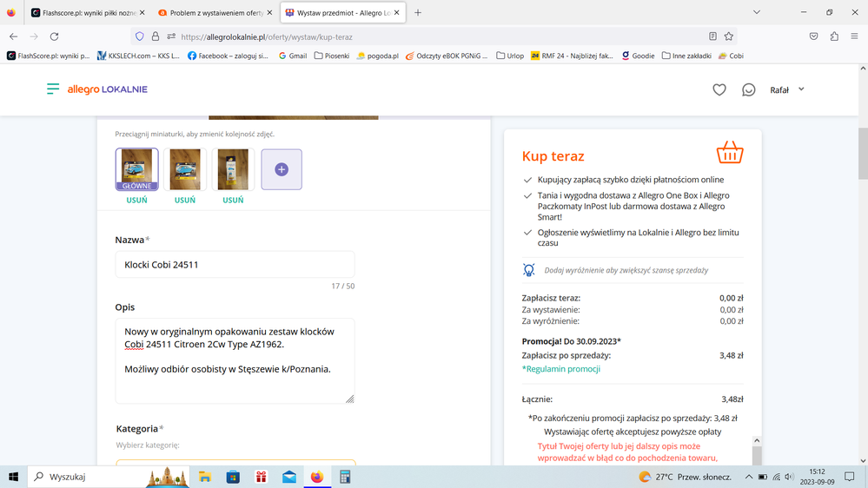Open the Calculator app from taskbar
Image resolution: width=868 pixels, height=488 pixels.
[345, 477]
